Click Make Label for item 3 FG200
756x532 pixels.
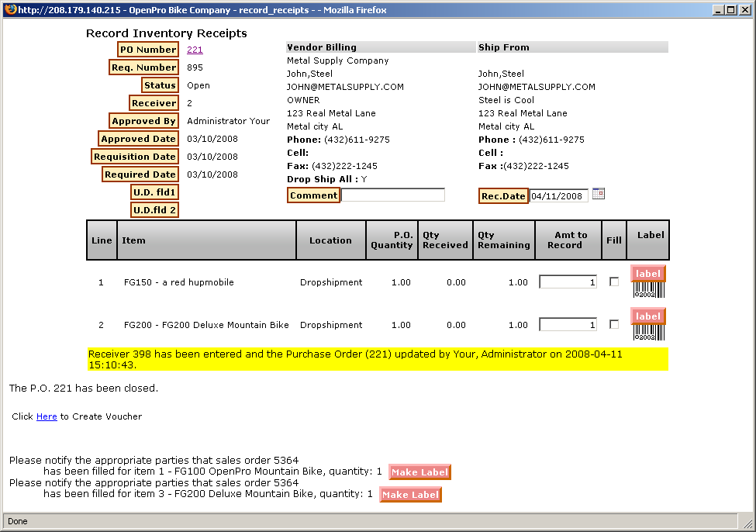[410, 495]
